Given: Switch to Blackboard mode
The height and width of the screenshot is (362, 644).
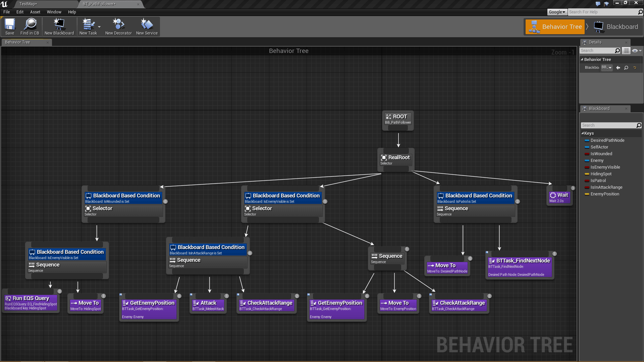Looking at the screenshot, I should click(616, 27).
